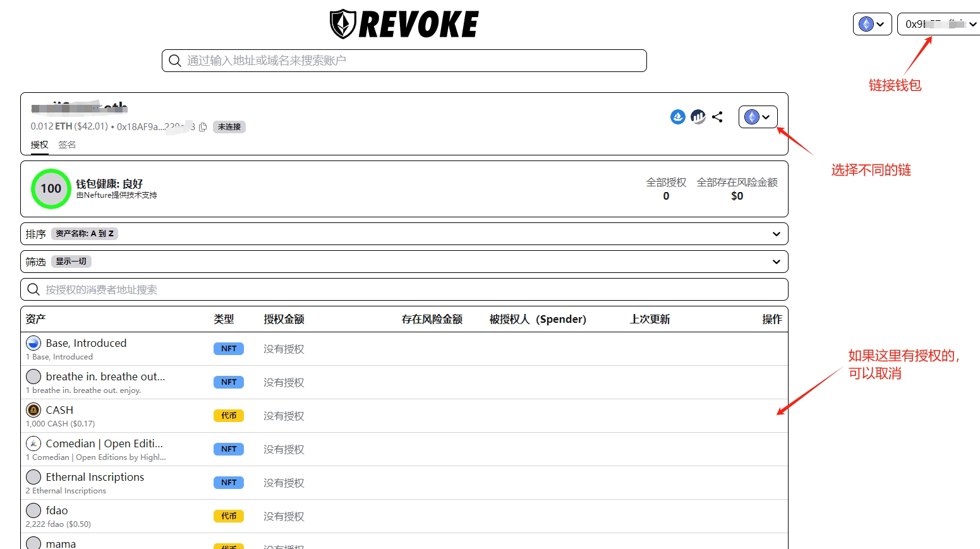Click the 存在风险金额 column header
The height and width of the screenshot is (549, 980).
(432, 319)
